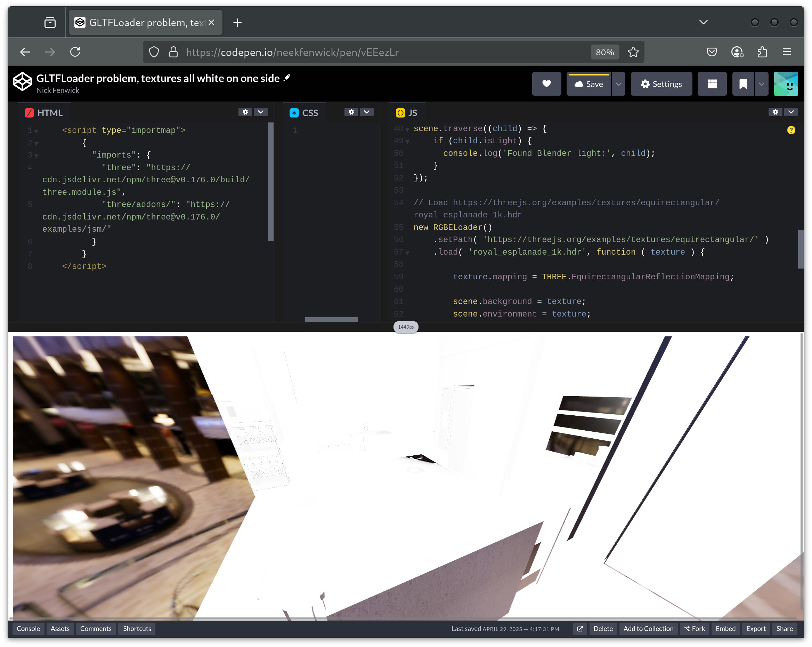This screenshot has height=647, width=812.
Task: Bookmark this page with the star icon
Action: pos(633,52)
